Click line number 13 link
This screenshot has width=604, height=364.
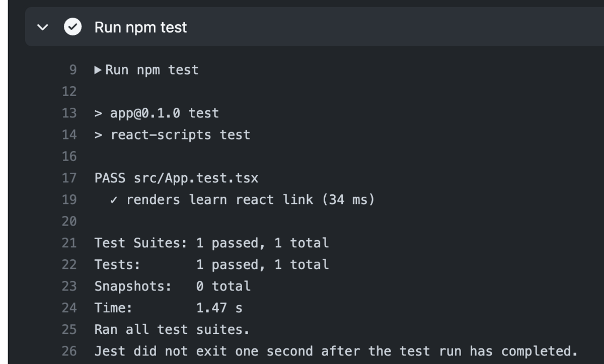pyautogui.click(x=69, y=113)
